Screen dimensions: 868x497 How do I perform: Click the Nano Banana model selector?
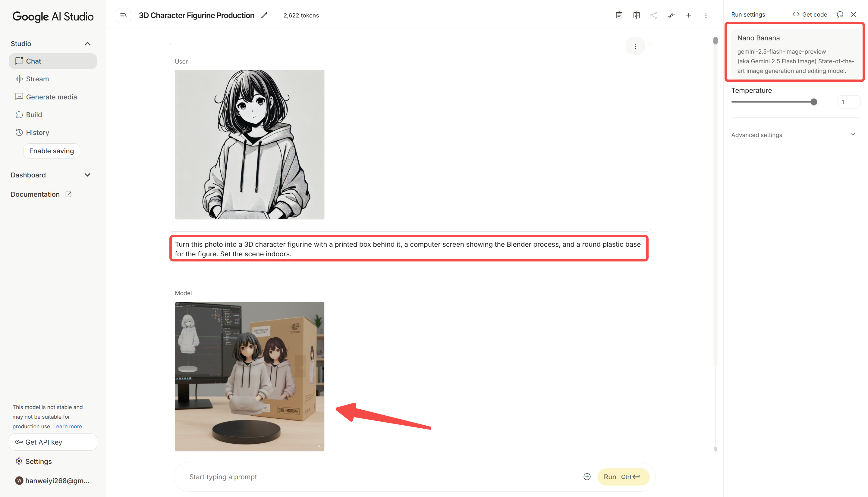pos(794,54)
